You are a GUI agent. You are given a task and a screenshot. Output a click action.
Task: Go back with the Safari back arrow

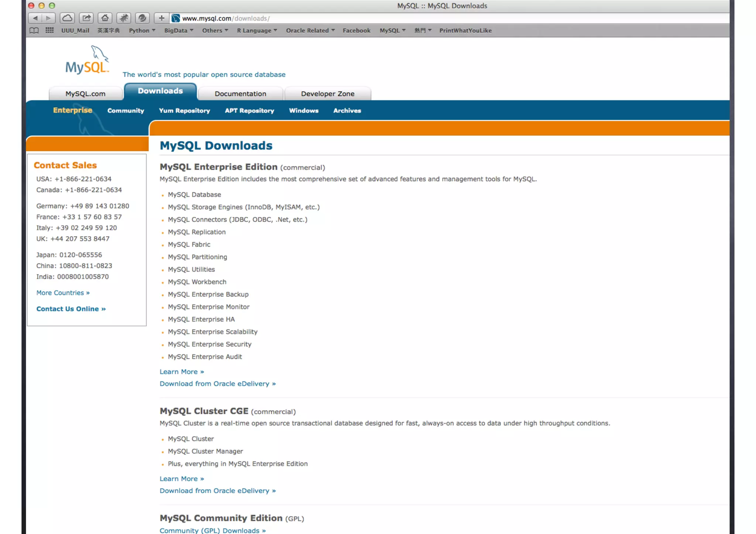pos(35,18)
